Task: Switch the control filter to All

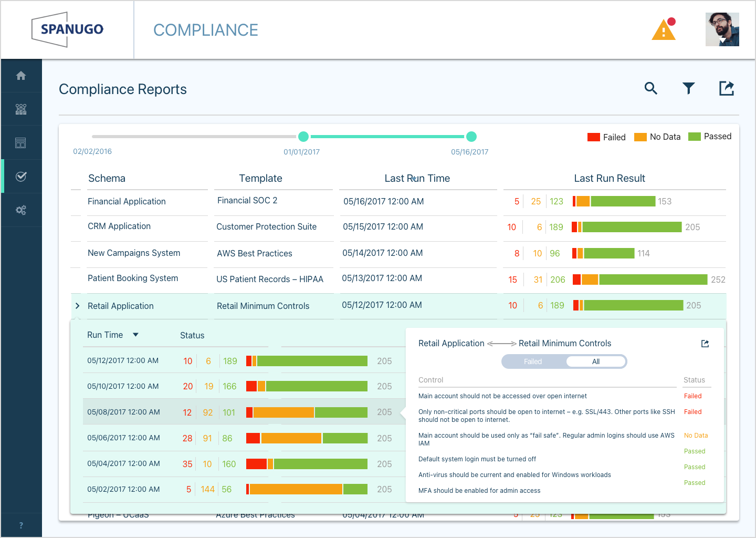Action: point(596,361)
